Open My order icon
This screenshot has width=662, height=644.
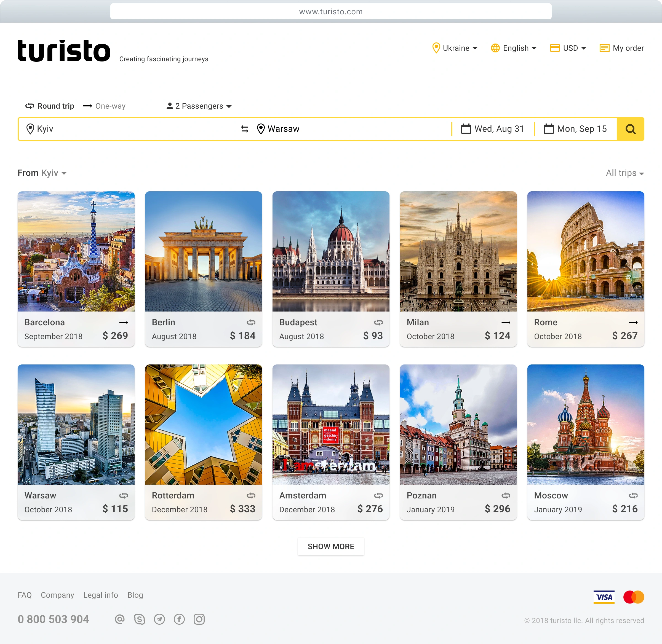604,48
